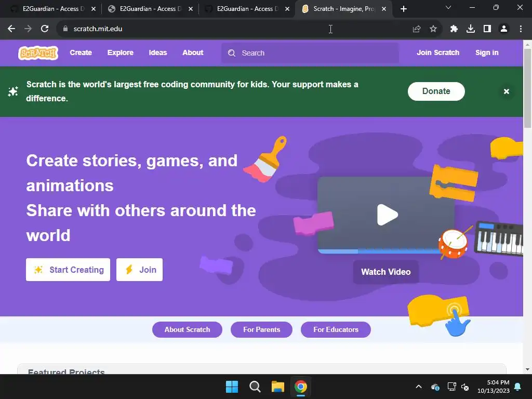Close the second E2Guardian tab
532x399 pixels.
191,9
